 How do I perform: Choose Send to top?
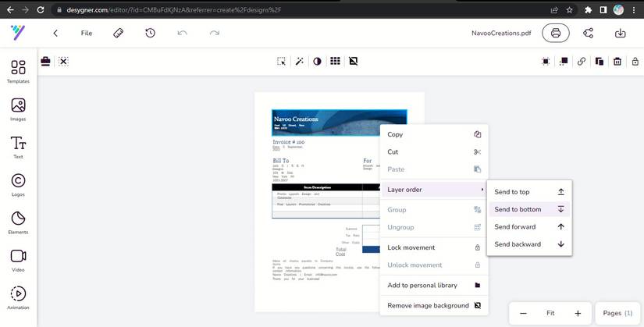[x=529, y=192]
